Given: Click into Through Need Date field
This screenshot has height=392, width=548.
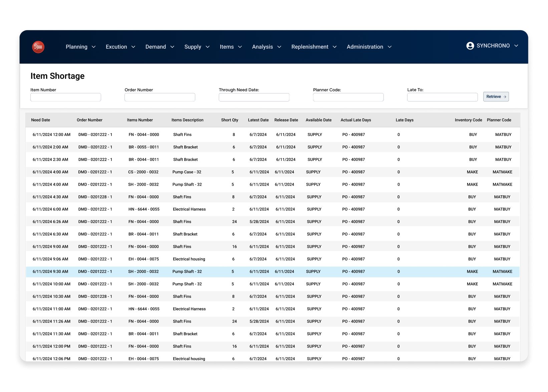Looking at the screenshot, I should pos(254,97).
